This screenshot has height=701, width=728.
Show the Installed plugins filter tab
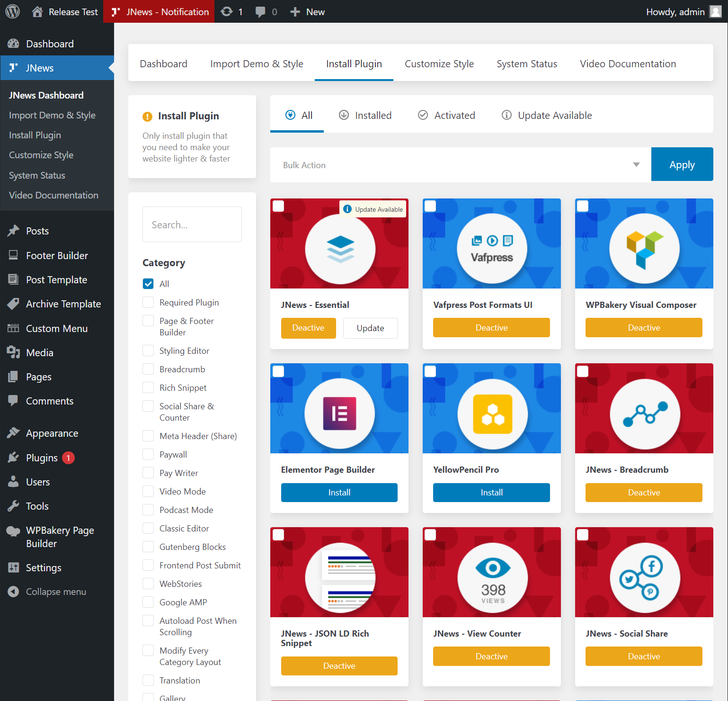click(x=365, y=115)
